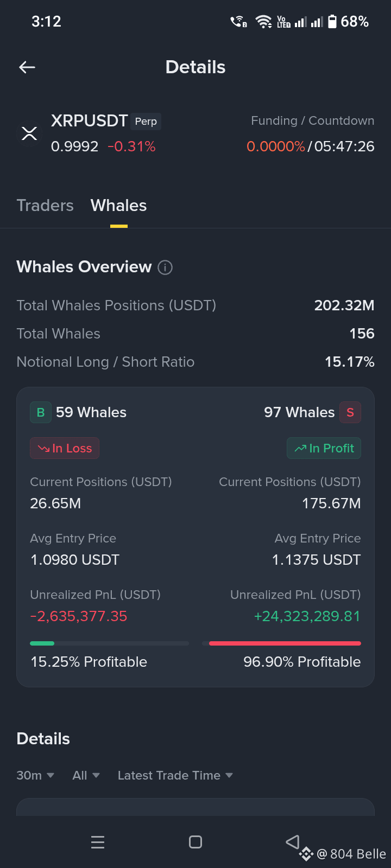
Task: Open the Whales Overview info icon
Action: tap(165, 267)
